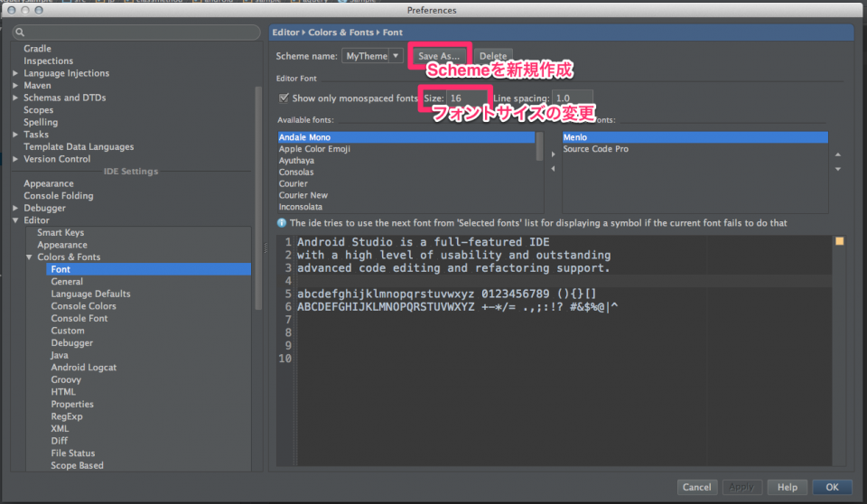Expand the Debugger node under IDE Settings
This screenshot has width=867, height=504.
point(15,208)
